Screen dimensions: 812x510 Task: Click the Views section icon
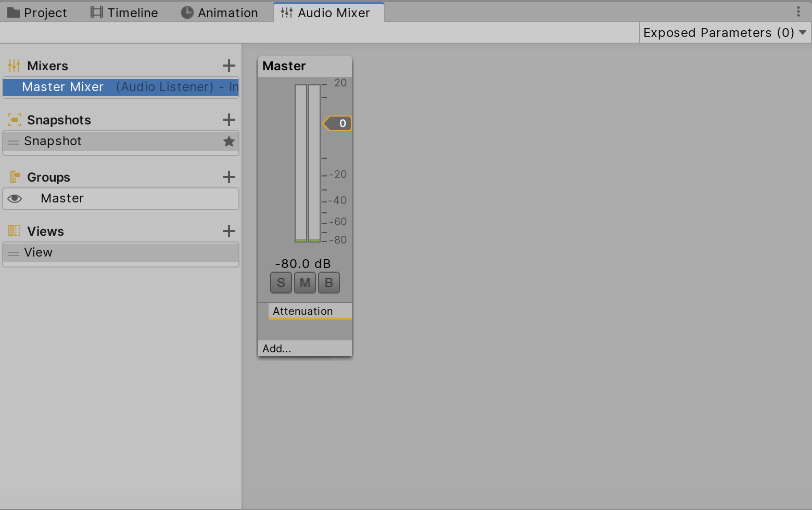pyautogui.click(x=14, y=231)
